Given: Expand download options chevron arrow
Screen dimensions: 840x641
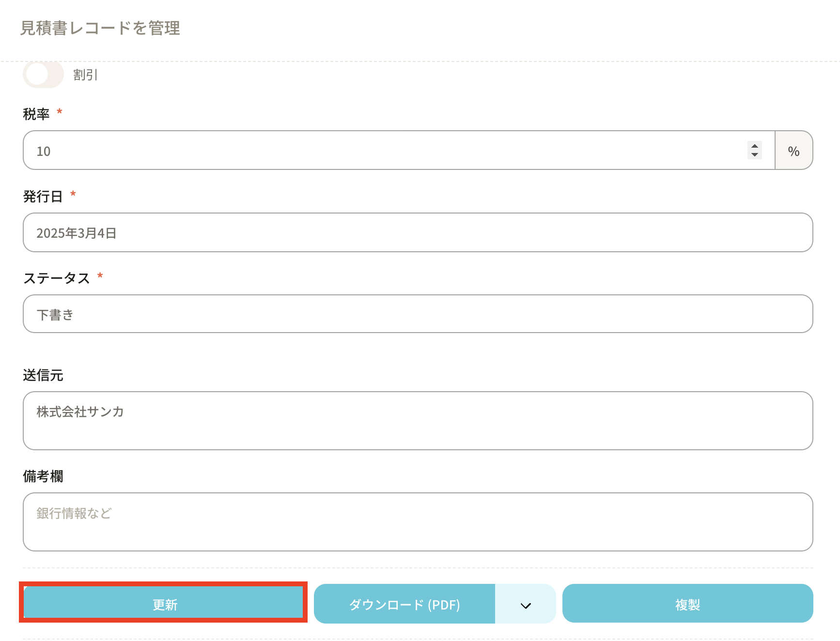Looking at the screenshot, I should 526,605.
